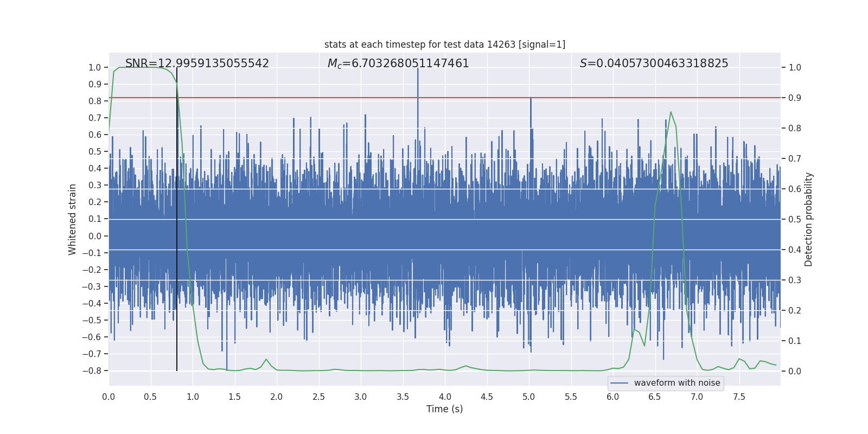
Task: Click the 1.0 tick on the whitened strain axis
Action: (x=94, y=68)
